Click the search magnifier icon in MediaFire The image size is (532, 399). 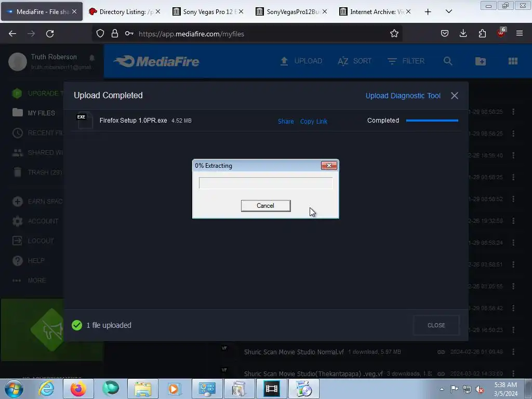[448, 61]
